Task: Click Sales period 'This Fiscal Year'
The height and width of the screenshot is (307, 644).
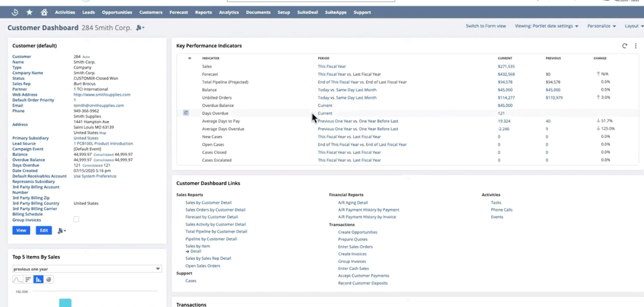Action: (332, 66)
